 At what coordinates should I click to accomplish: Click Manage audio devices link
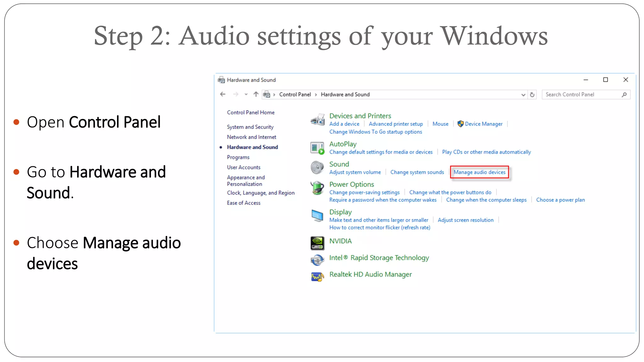(x=479, y=172)
